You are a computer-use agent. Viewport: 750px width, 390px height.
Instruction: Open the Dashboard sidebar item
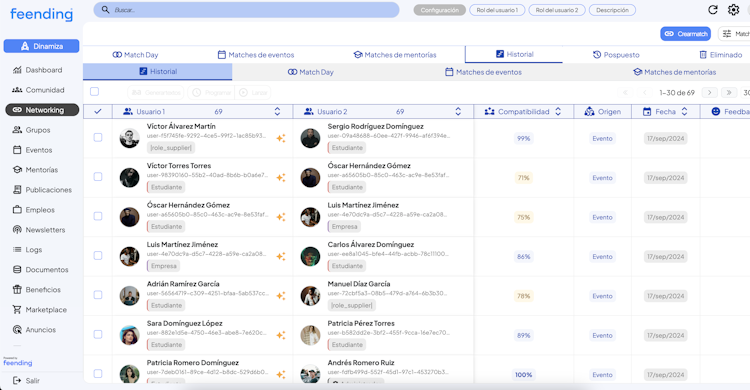[x=37, y=70]
